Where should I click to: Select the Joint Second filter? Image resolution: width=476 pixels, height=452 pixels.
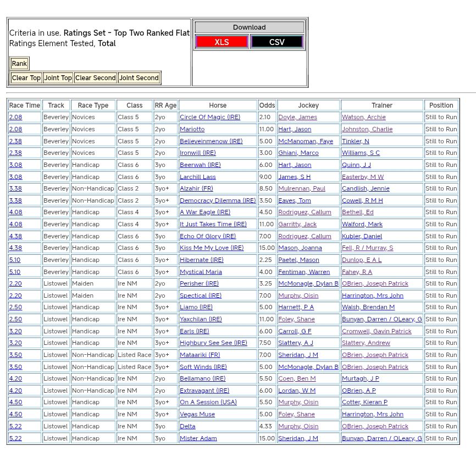(x=139, y=78)
